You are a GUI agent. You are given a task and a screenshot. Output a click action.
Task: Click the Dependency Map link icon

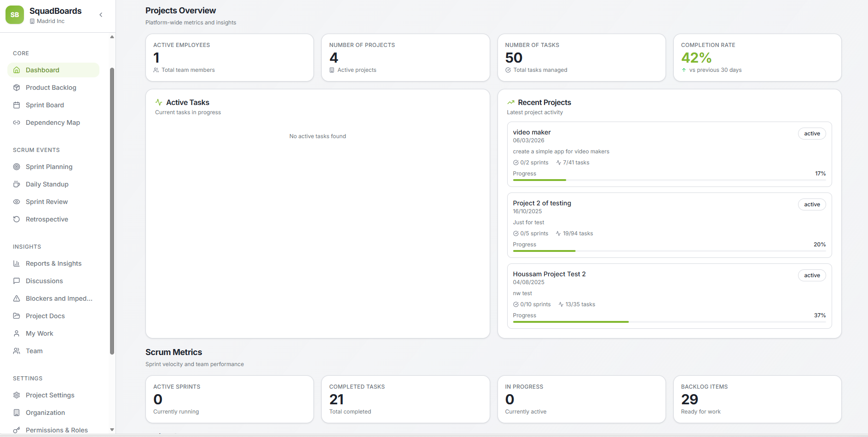(17, 122)
